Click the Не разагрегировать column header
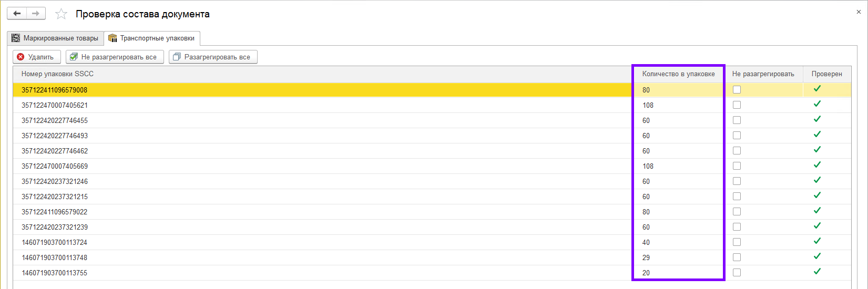This screenshot has height=289, width=868. [763, 74]
